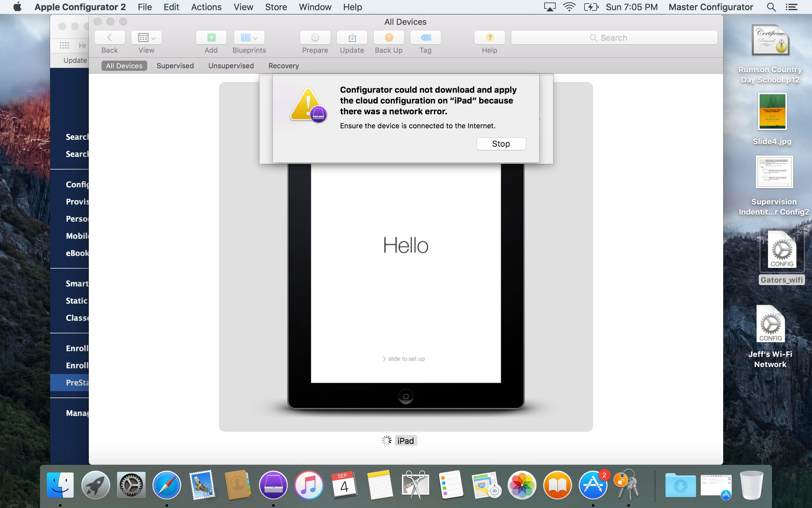Screen dimensions: 812x508
Task: Click Apple Configurator 2 icon in Dock
Action: (273, 485)
